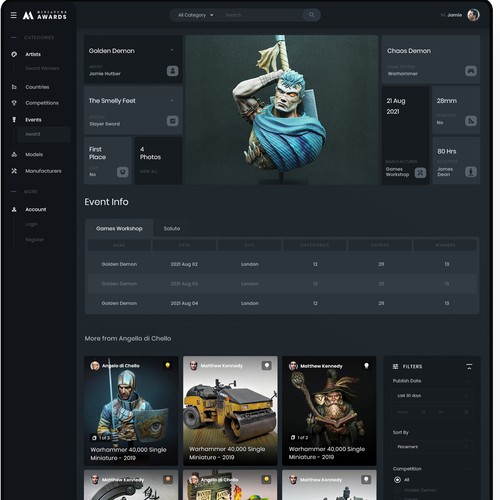The image size is (500, 500).
Task: Click the gamepad icon on Chaos Demon card
Action: (x=471, y=71)
